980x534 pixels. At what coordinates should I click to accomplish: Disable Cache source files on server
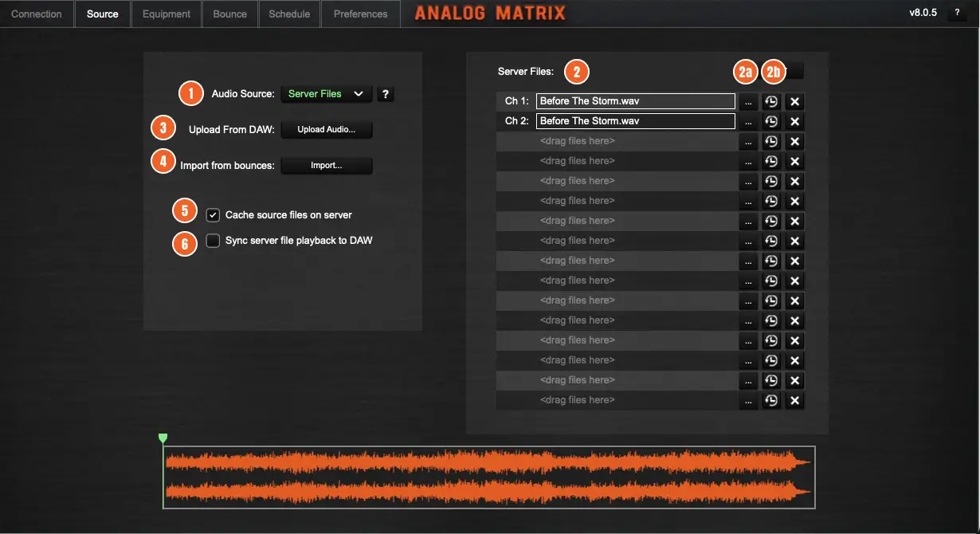click(213, 215)
